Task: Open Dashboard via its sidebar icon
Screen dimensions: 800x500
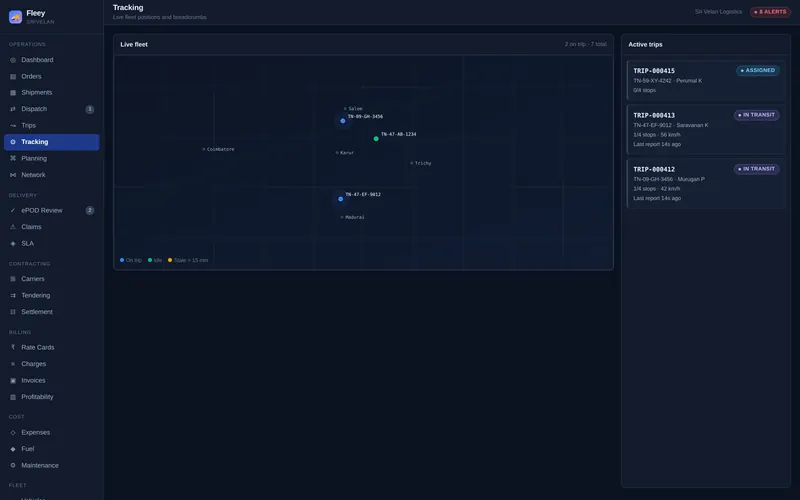Action: pos(13,60)
